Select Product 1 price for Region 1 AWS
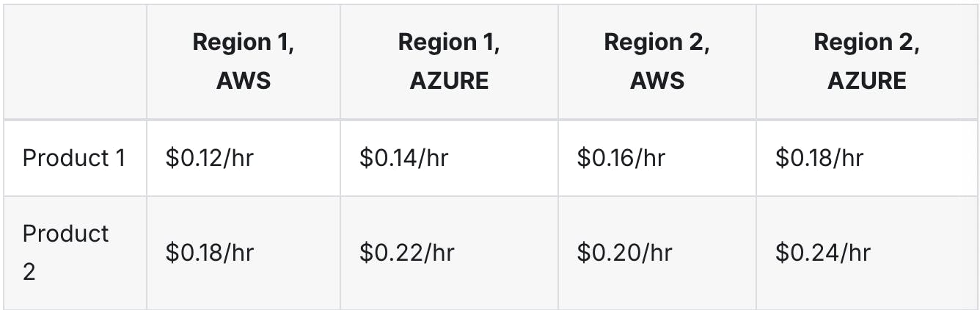 209,158
